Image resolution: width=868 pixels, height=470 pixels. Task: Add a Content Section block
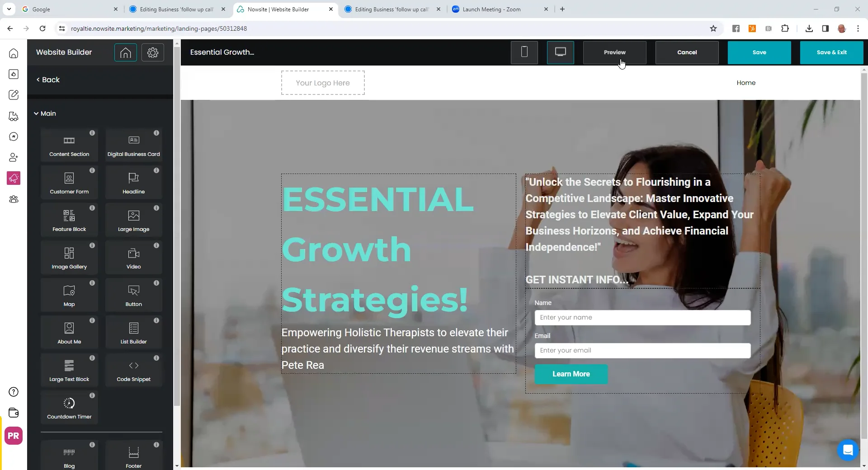(69, 145)
